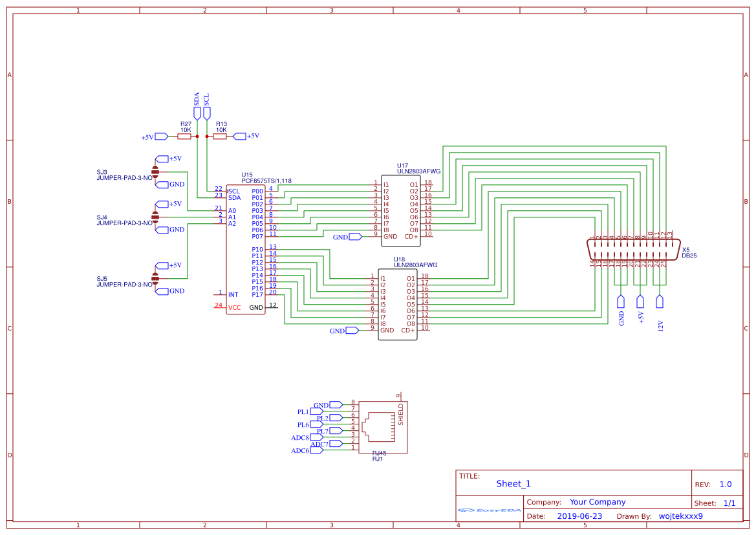Select the U18 ULN2803AFWG driver symbol

pos(398,304)
